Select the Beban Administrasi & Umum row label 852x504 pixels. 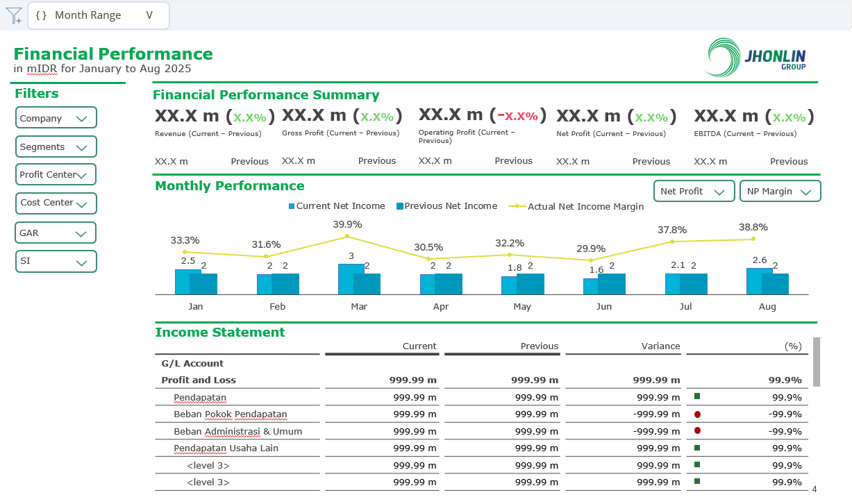point(238,431)
